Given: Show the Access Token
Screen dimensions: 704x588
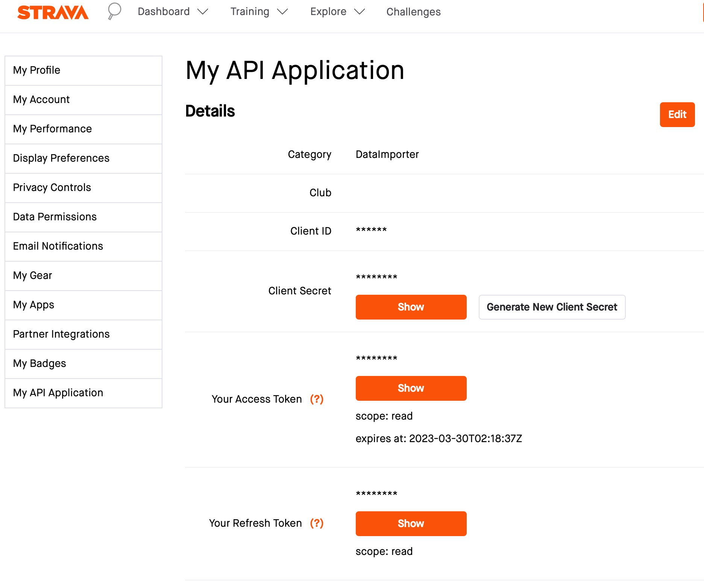Looking at the screenshot, I should pyautogui.click(x=411, y=388).
